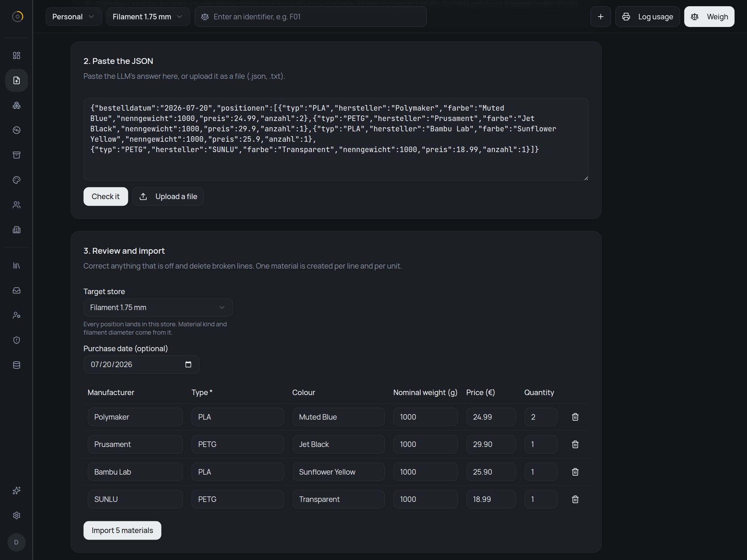Viewport: 747px width, 560px height.
Task: Edit the Prusament row type field PETG
Action: [x=238, y=445]
